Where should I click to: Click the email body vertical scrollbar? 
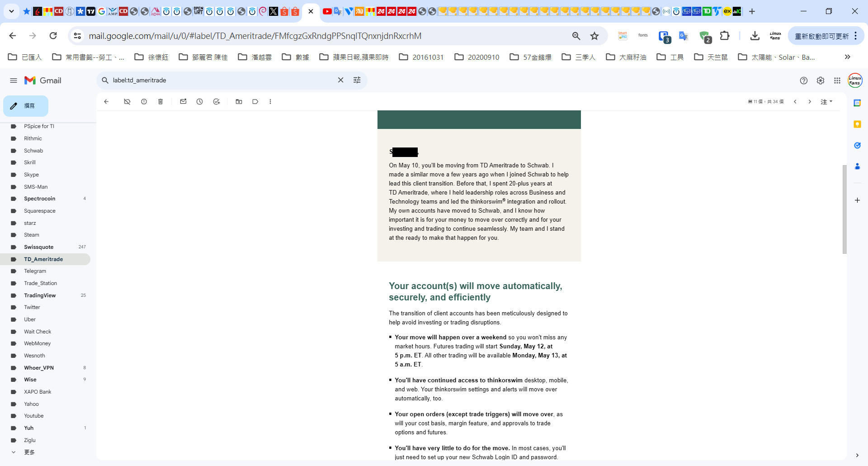[x=844, y=209]
